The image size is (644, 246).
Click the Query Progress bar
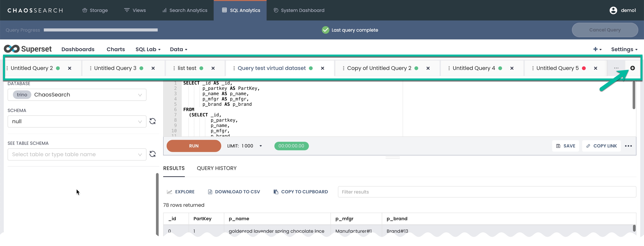pyautogui.click(x=101, y=30)
